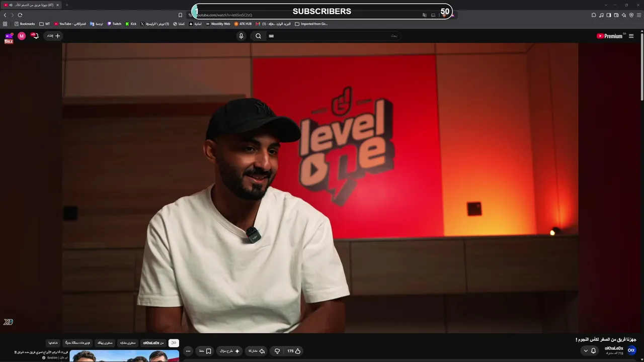This screenshot has width=644, height=362.
Task: Open the browser wallet icon
Action: [x=616, y=15]
